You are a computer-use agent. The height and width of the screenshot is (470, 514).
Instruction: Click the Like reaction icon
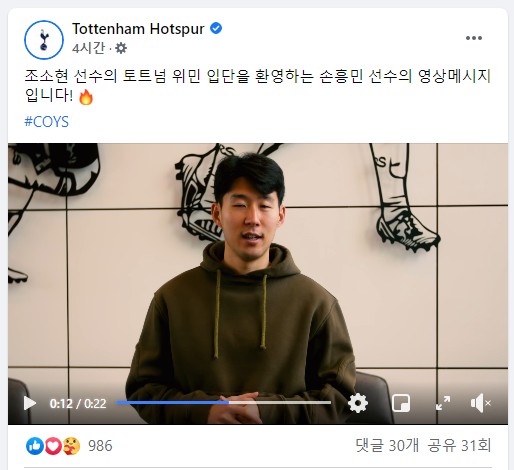(x=35, y=446)
